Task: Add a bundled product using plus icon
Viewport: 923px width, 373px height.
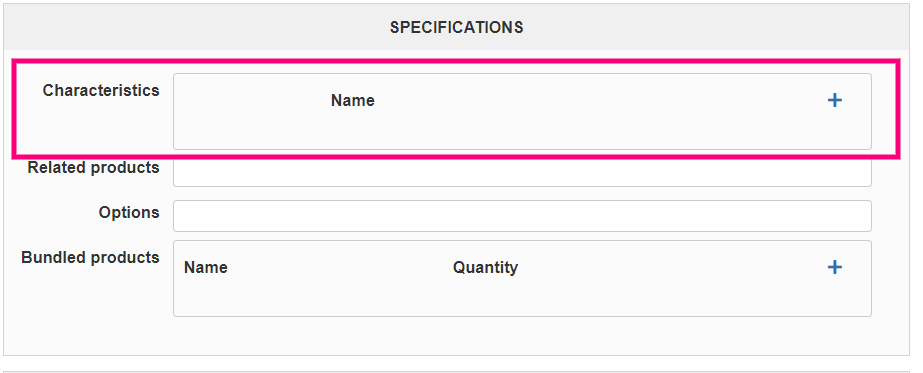Action: point(834,268)
